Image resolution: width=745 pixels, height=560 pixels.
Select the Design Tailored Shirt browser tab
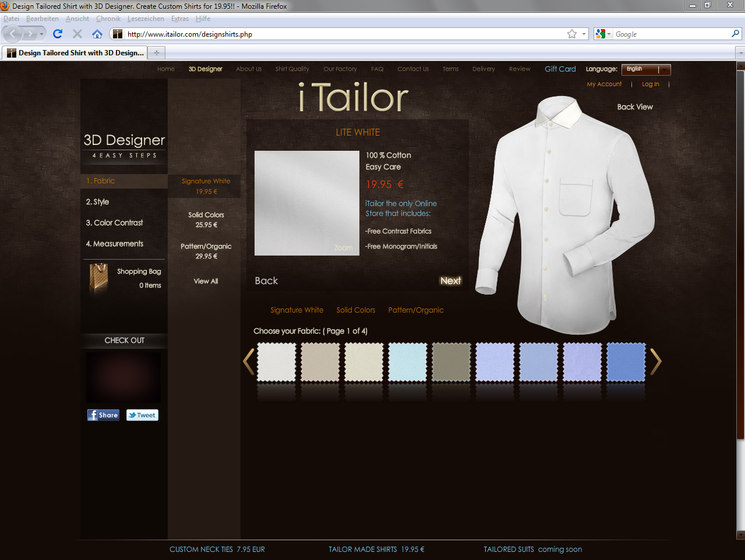point(75,52)
